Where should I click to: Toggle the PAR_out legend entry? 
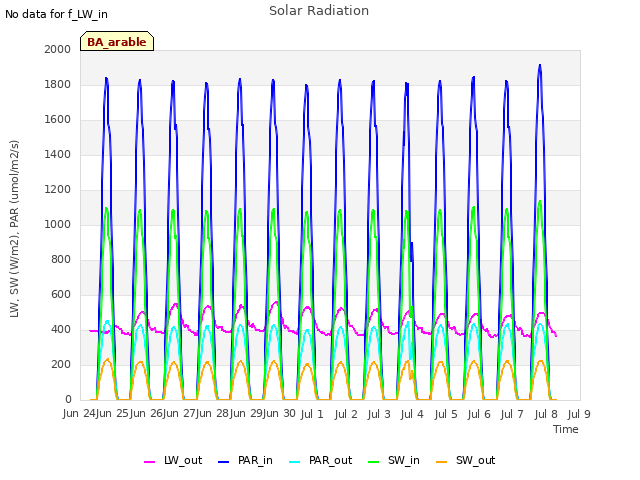point(320,460)
